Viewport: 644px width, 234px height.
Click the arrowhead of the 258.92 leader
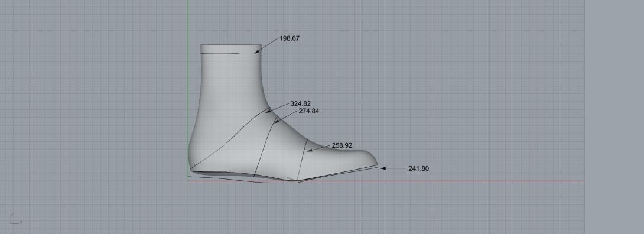(x=310, y=150)
